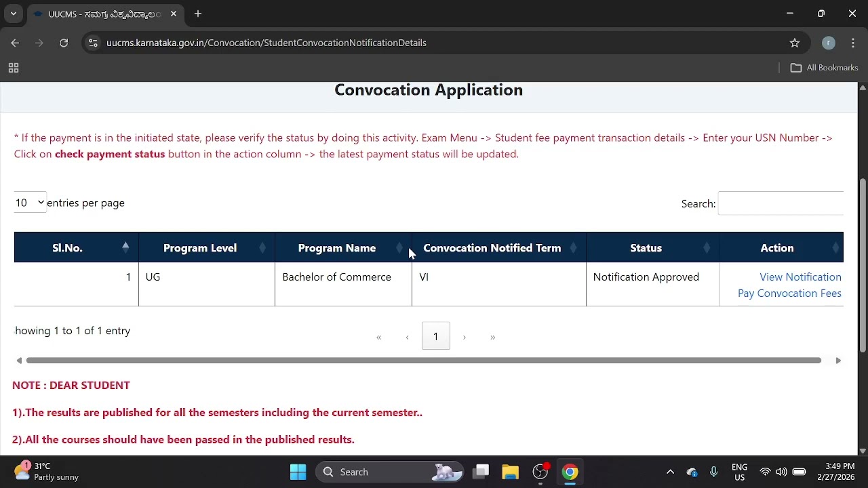The height and width of the screenshot is (488, 868).
Task: Select the UG program level cell
Action: coord(207,285)
